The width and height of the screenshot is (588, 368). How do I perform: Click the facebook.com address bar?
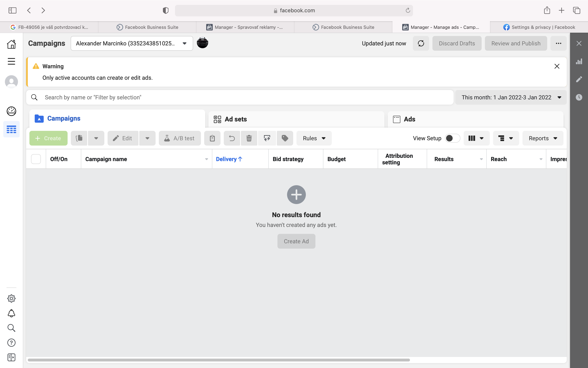[x=294, y=10]
